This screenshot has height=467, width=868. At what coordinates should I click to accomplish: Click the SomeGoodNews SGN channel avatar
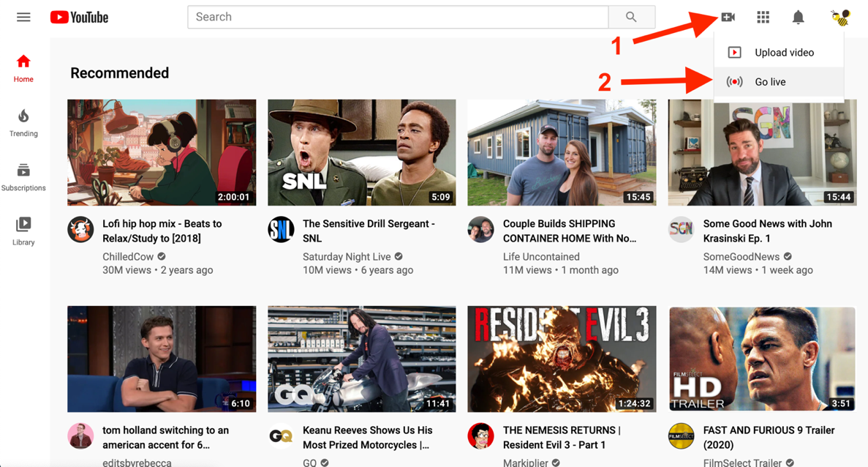681,229
